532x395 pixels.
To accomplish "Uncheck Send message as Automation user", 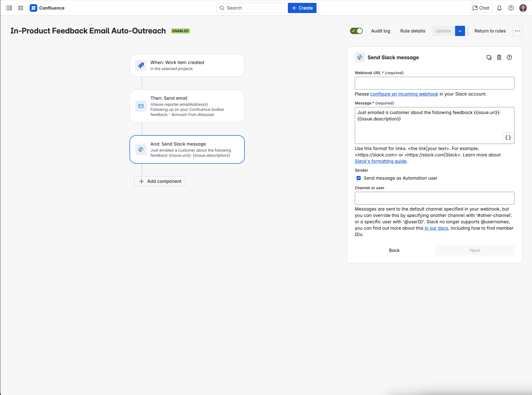I will click(359, 178).
